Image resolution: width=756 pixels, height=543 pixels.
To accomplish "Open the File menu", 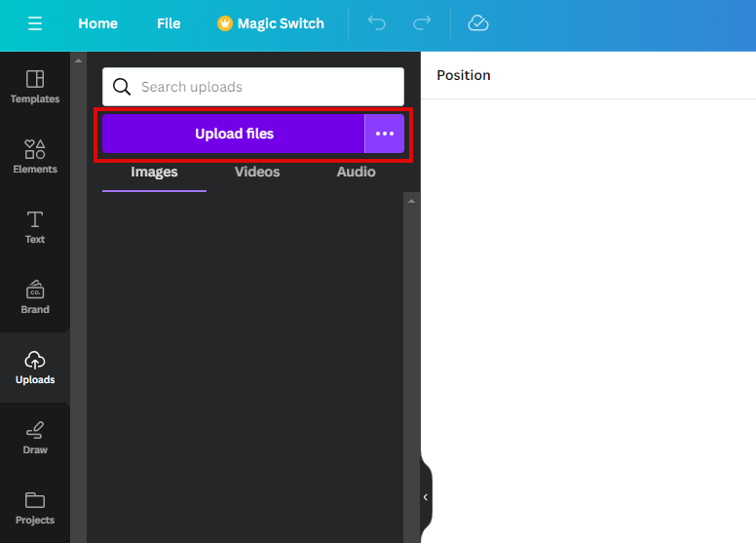I will [169, 23].
